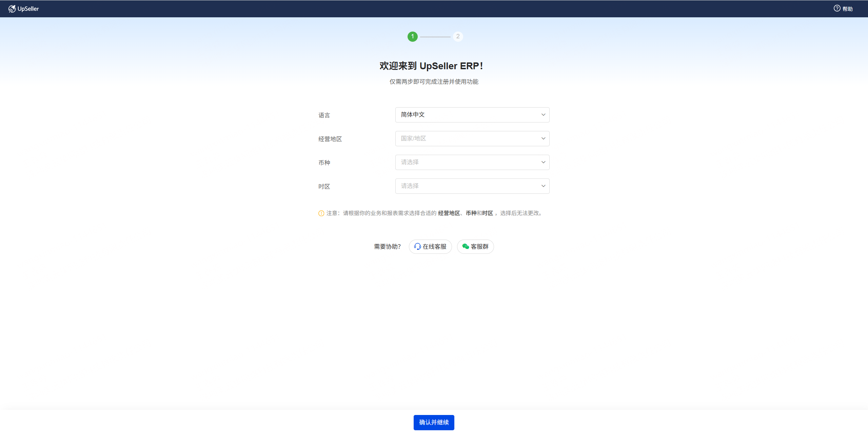Viewport: 868px width, 435px height.
Task: Click the green step 1 circle
Action: 412,36
